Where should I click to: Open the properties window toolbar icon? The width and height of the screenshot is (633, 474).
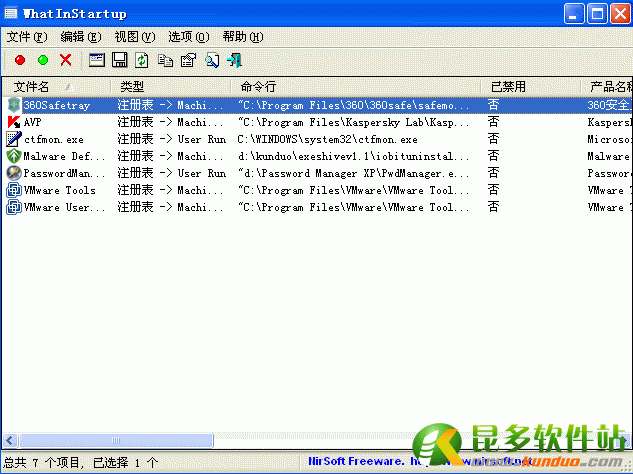[x=97, y=61]
